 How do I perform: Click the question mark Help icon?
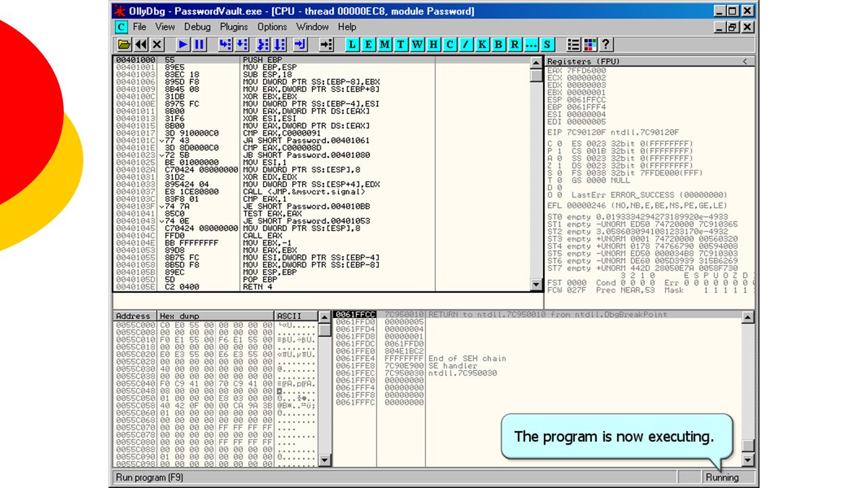tap(606, 45)
